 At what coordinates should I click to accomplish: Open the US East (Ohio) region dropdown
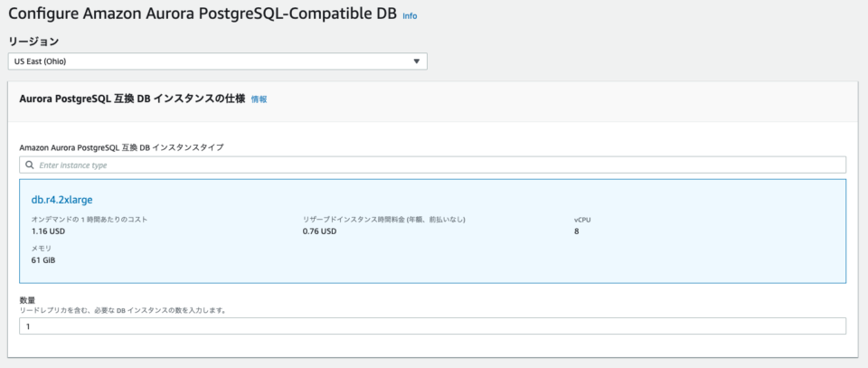click(x=218, y=61)
